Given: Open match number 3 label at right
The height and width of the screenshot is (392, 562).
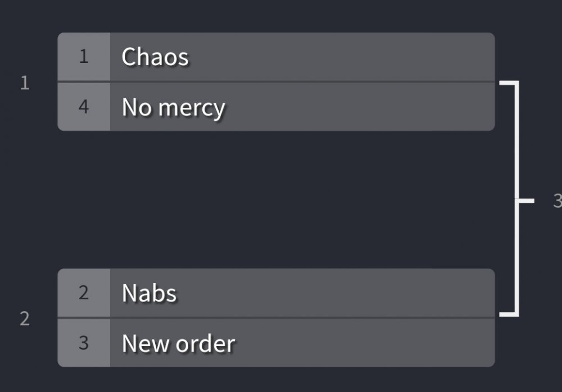Looking at the screenshot, I should coord(557,200).
